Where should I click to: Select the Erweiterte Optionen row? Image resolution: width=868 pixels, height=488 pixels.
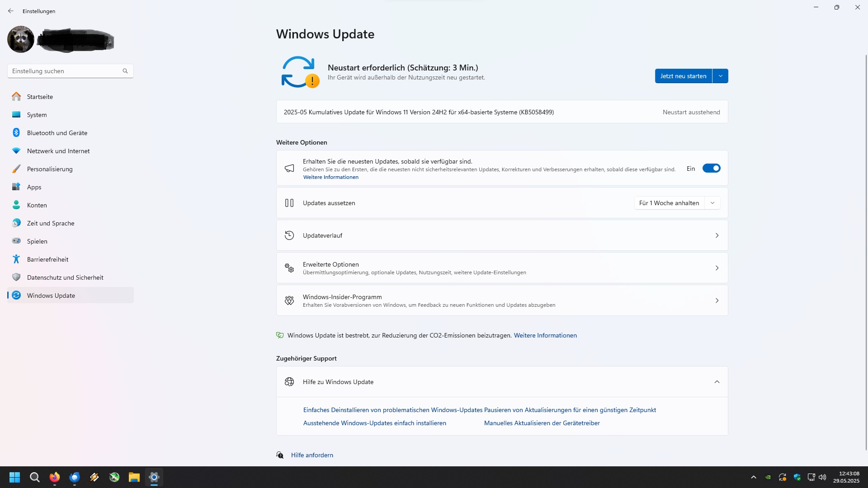(x=502, y=268)
